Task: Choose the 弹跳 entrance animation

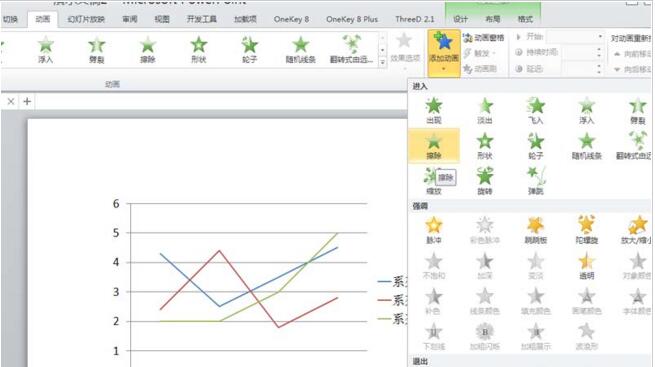Action: [536, 182]
